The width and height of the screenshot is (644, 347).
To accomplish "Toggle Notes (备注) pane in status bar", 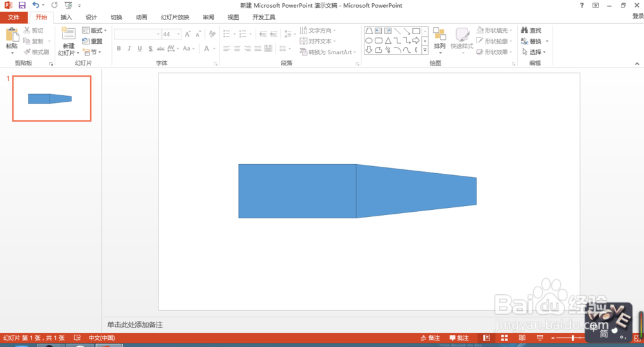I will (x=430, y=338).
